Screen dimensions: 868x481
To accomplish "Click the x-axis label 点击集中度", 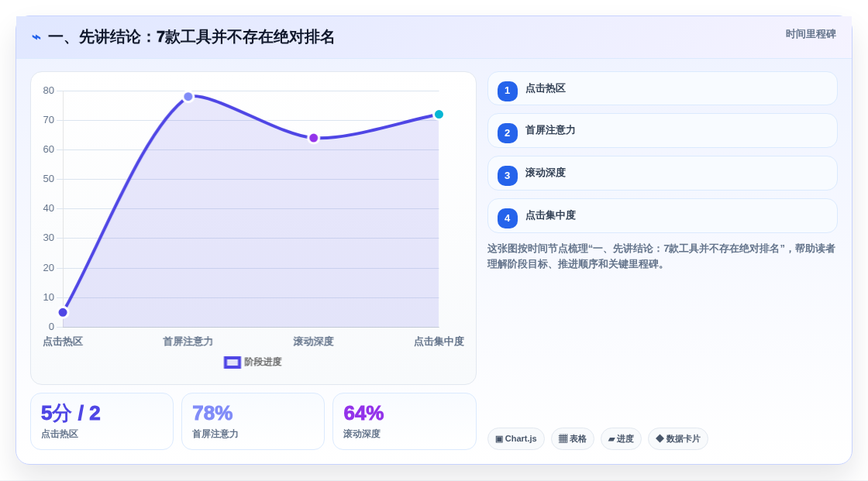I will pos(439,342).
